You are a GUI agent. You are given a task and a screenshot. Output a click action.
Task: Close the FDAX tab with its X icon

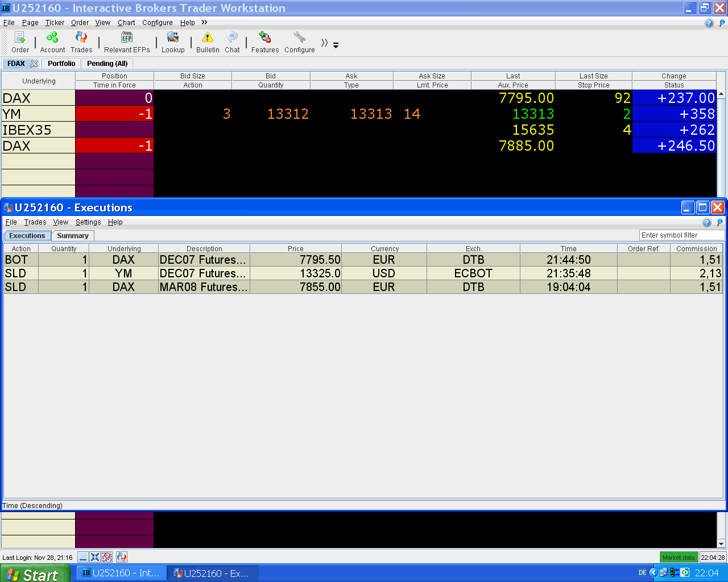34,64
